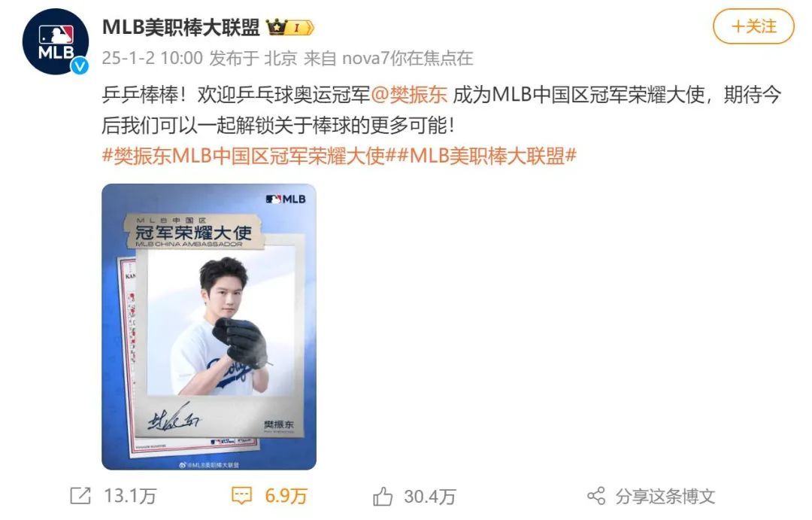Click the 13.1万 repost count
The width and height of the screenshot is (812, 520).
(130, 496)
